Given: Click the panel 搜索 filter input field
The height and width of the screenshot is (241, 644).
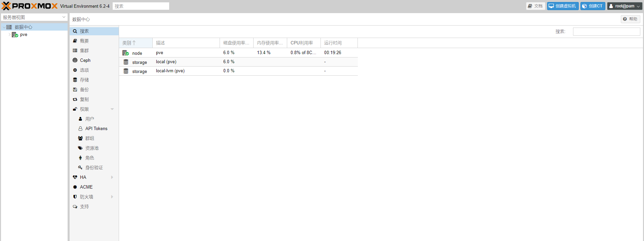Looking at the screenshot, I should pos(606,32).
